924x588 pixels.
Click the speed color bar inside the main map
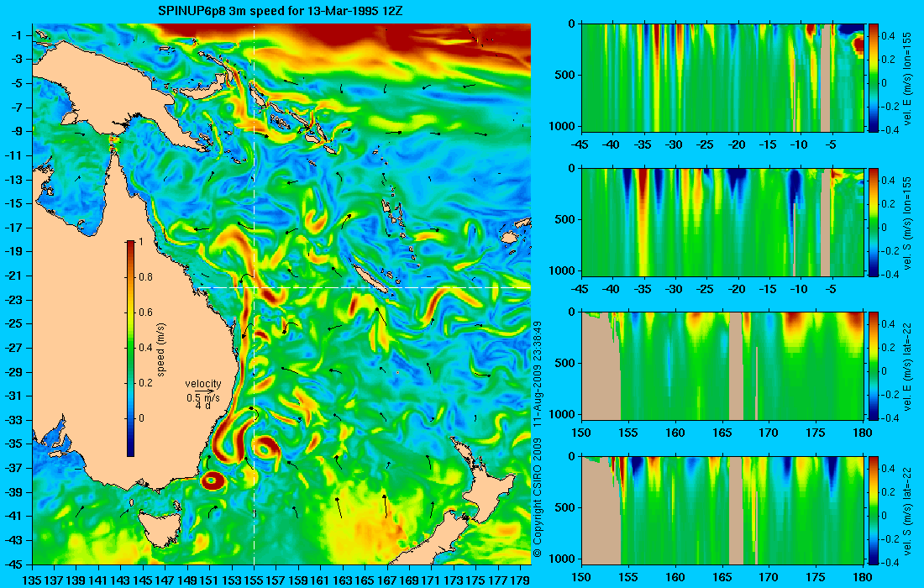tap(130, 349)
